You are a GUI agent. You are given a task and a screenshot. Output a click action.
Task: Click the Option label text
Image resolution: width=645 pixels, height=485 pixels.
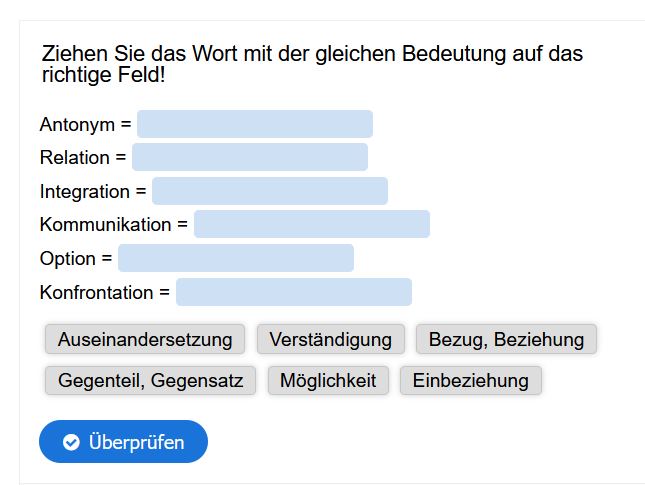click(68, 258)
